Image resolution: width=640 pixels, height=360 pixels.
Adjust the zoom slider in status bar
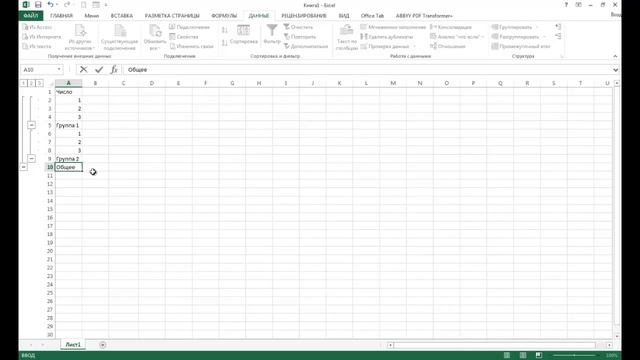click(x=575, y=356)
